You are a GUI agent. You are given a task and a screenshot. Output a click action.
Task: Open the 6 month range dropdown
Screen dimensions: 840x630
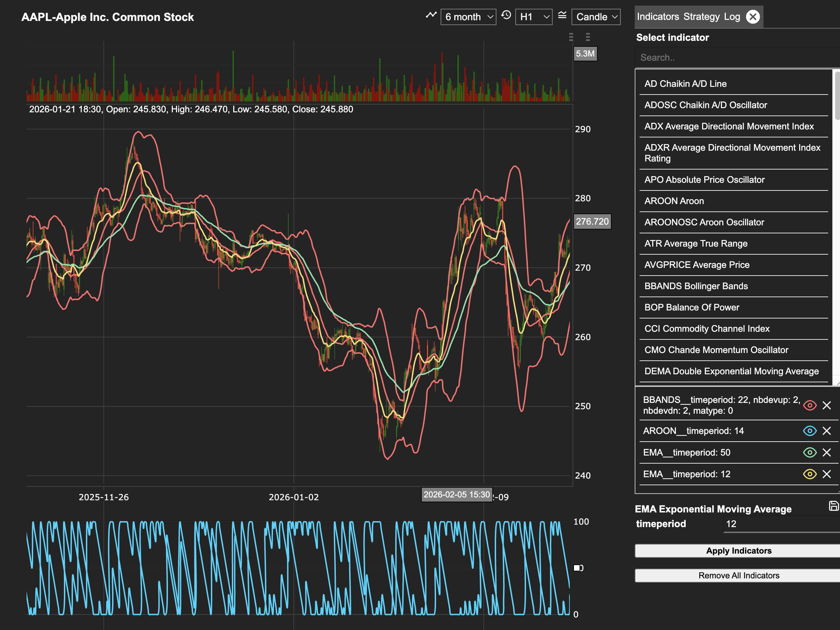[x=468, y=16]
